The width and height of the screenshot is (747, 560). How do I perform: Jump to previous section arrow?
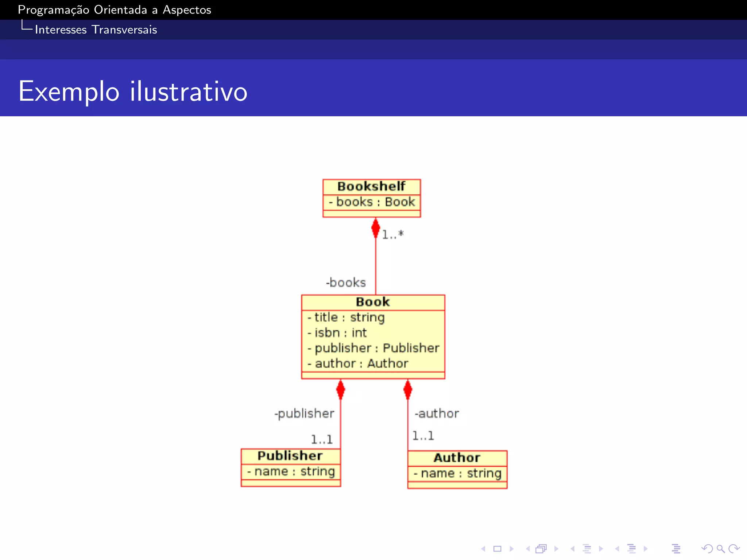[x=617, y=549]
